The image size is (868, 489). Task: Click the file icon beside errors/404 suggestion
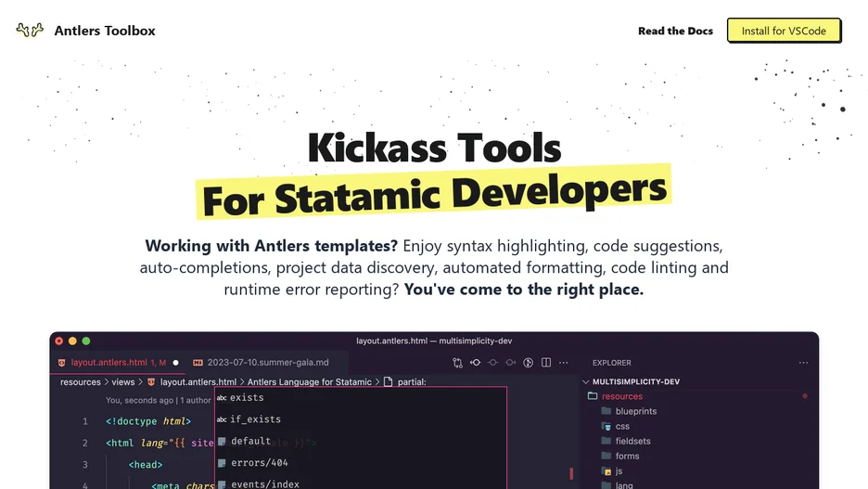(222, 463)
